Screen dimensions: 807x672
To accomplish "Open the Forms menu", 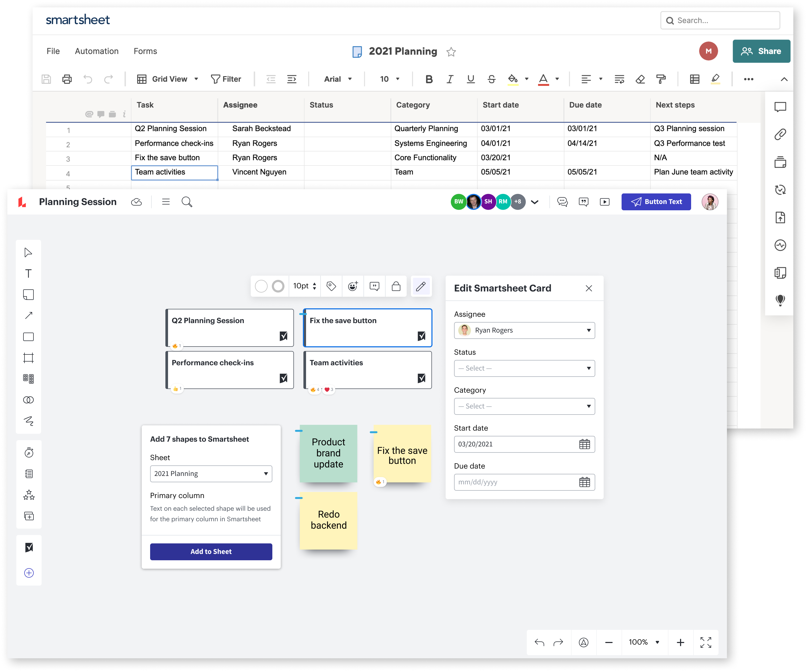I will pos(145,51).
